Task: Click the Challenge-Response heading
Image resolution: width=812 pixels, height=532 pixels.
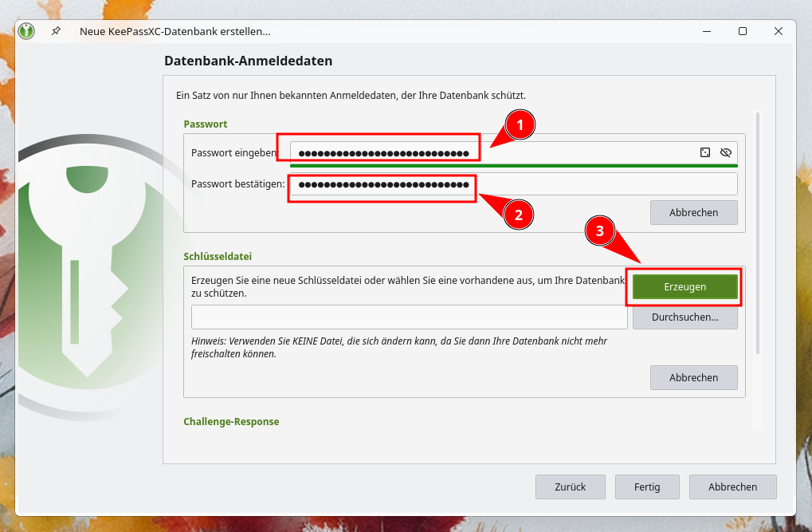Action: coord(231,422)
